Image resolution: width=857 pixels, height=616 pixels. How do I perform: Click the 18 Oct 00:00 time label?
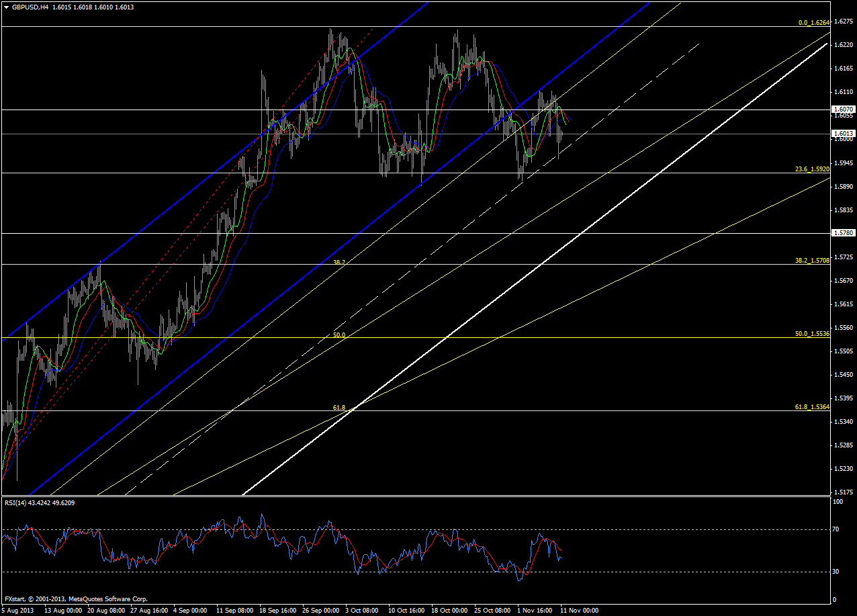click(450, 611)
